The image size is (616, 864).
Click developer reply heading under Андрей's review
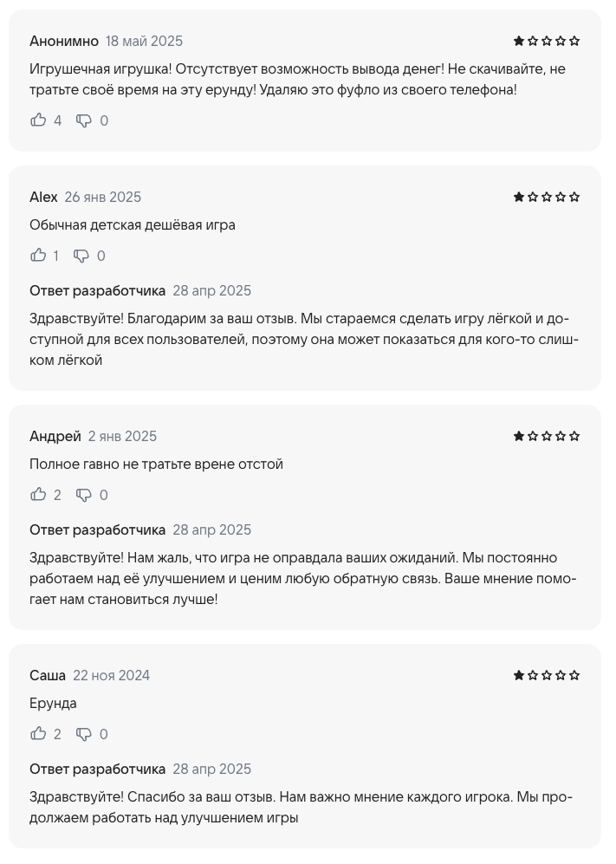point(98,529)
